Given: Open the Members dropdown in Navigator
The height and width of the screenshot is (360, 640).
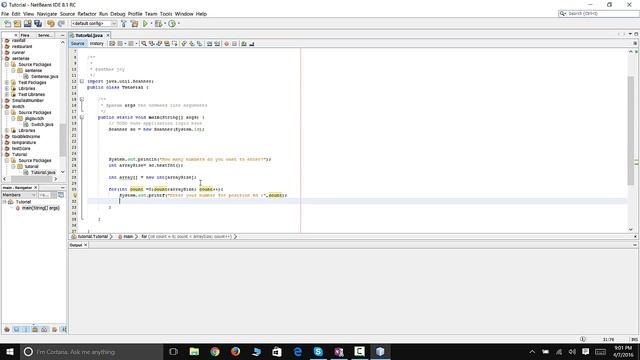Looking at the screenshot, I should (19, 195).
